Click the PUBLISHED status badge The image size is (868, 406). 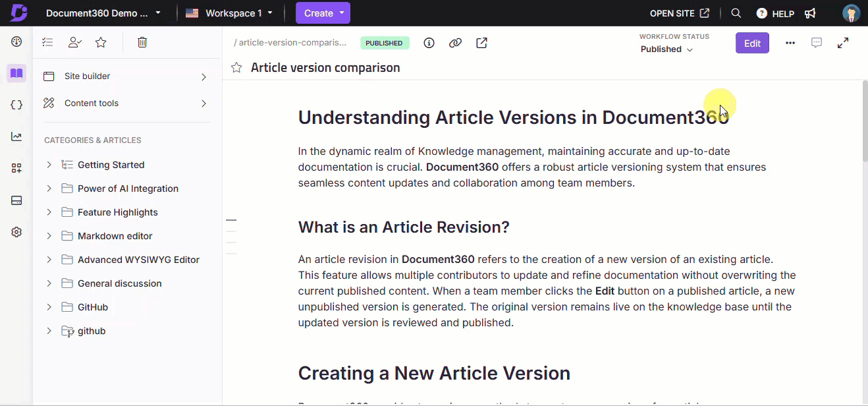tap(385, 43)
